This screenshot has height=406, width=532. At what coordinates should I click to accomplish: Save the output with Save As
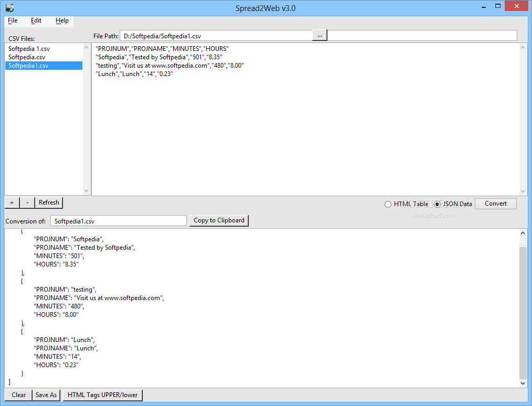click(x=46, y=395)
